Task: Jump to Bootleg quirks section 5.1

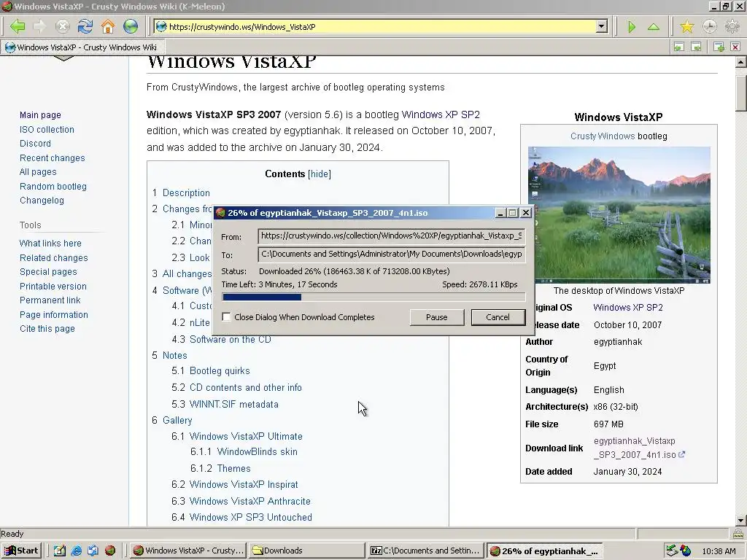Action: [220, 370]
